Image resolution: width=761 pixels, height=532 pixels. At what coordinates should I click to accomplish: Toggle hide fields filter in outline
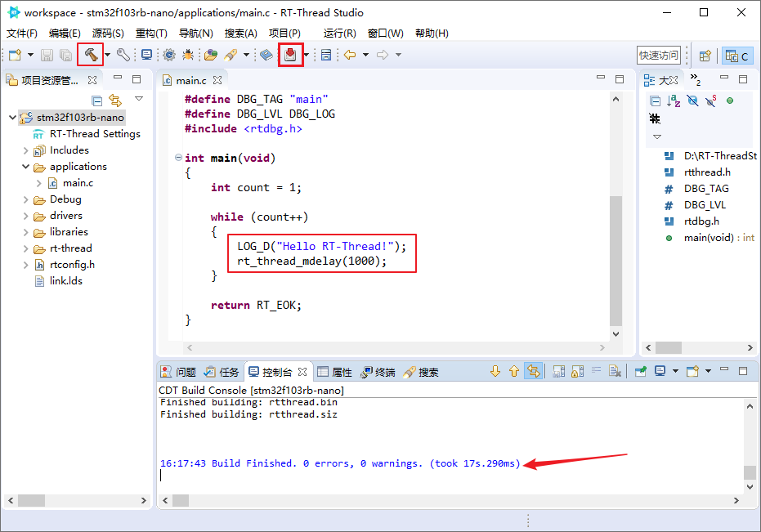[692, 101]
